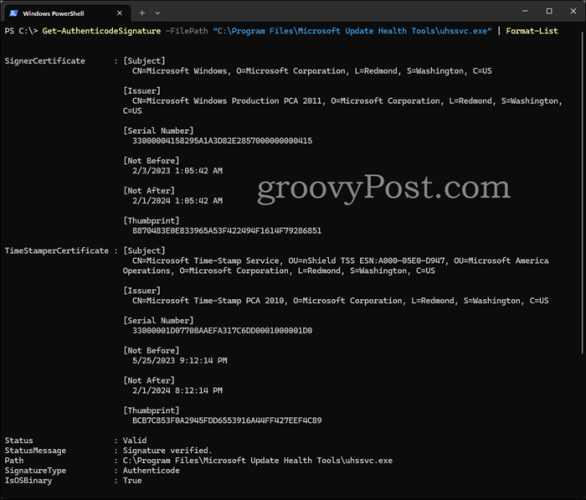Minimize the terminal window

(525, 11)
